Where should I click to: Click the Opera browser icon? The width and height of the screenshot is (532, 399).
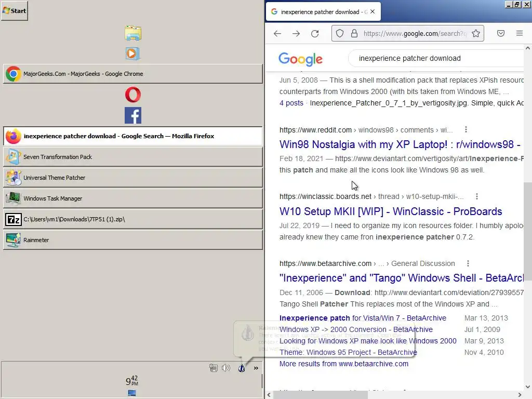coord(132,95)
